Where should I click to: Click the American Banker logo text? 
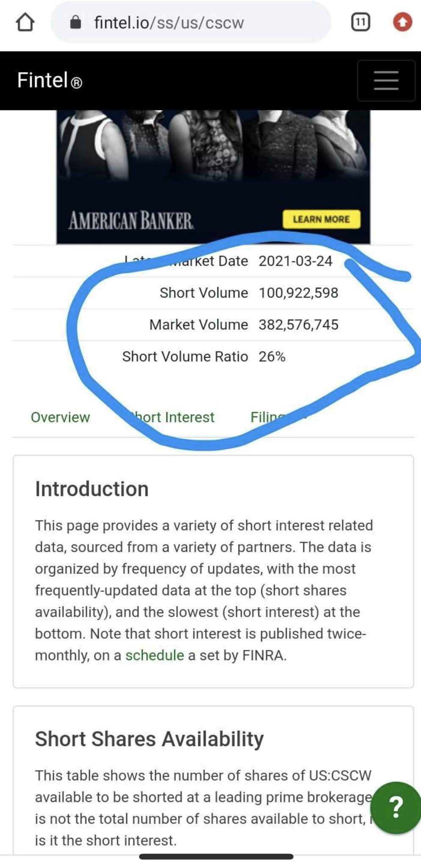tap(131, 220)
